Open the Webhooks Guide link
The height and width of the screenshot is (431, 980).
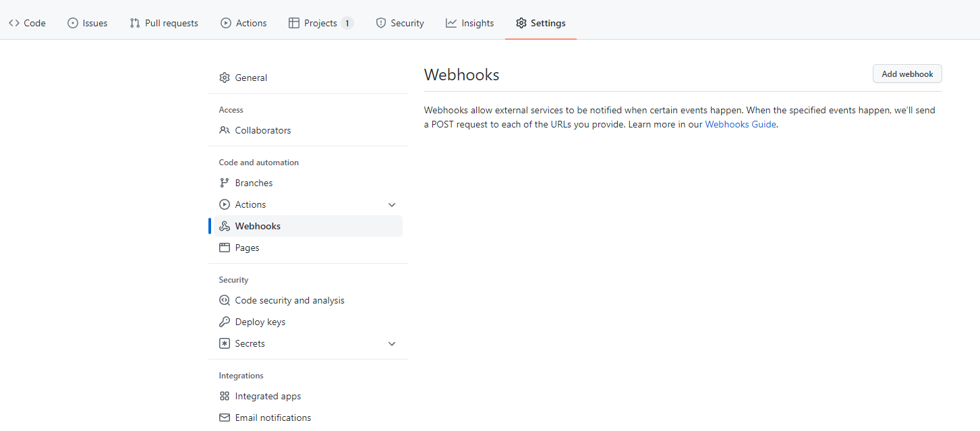pos(741,124)
